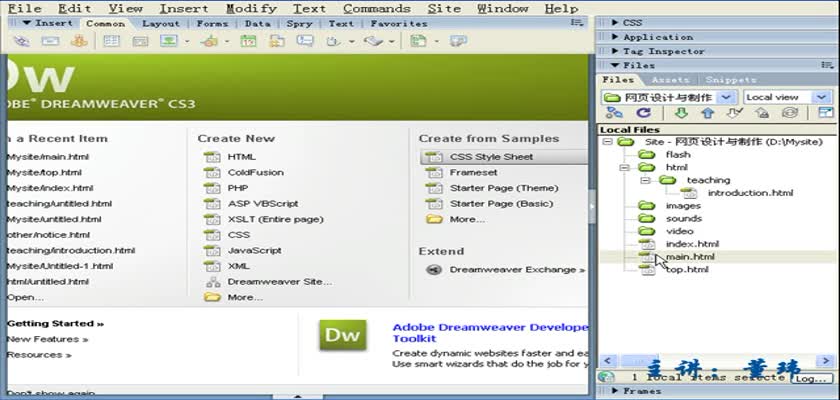Click Files panel horizontal scrollbar right arrow

pos(825,360)
